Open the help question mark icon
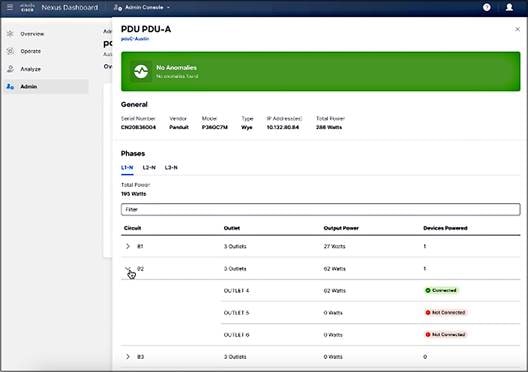Screen dimensions: 528x372 (487, 7)
